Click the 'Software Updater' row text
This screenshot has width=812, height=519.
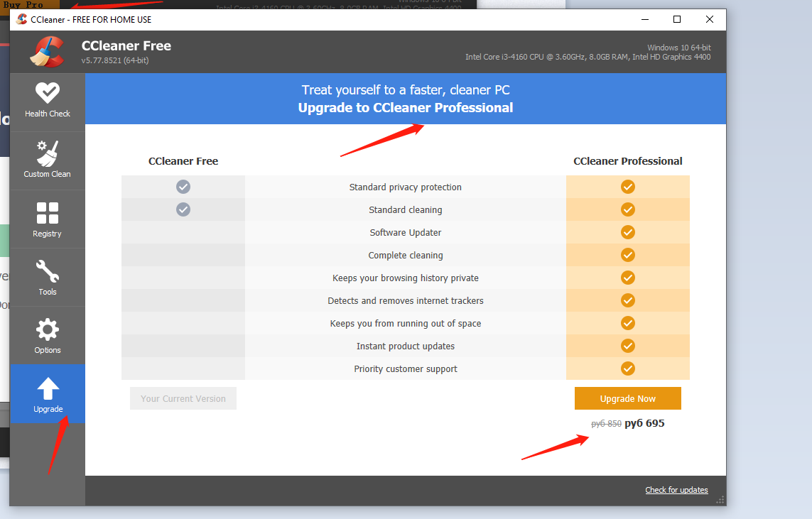pos(406,232)
